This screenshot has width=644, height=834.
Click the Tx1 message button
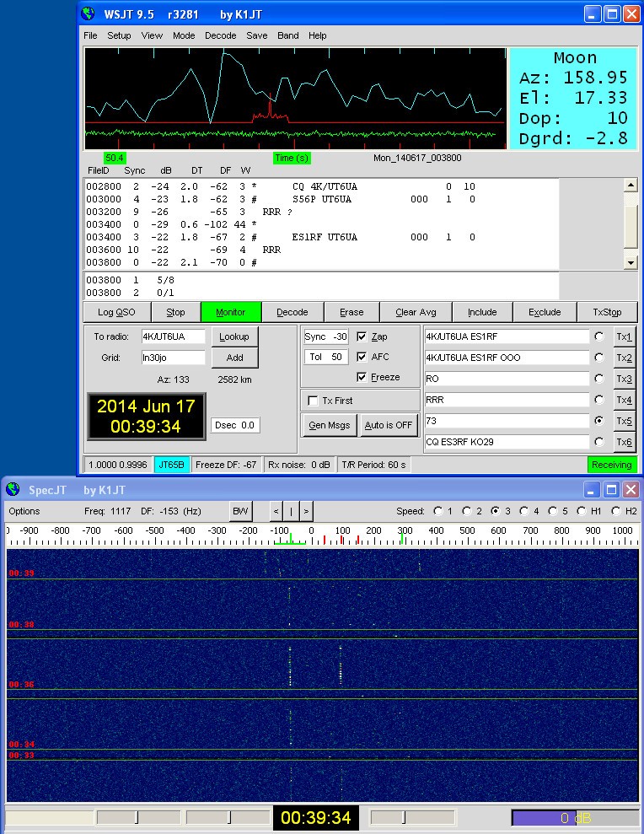point(624,336)
